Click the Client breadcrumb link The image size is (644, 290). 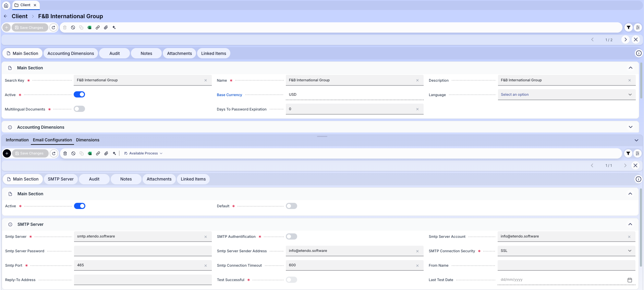point(20,16)
